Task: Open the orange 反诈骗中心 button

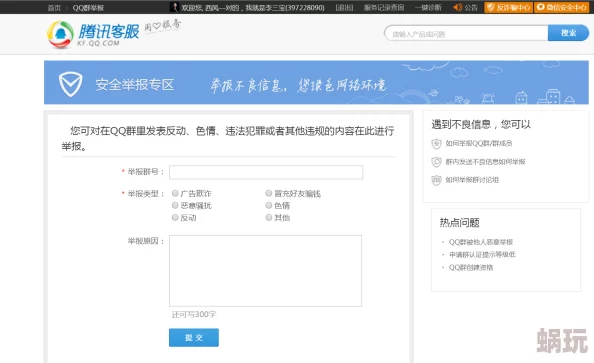Action: (x=508, y=7)
